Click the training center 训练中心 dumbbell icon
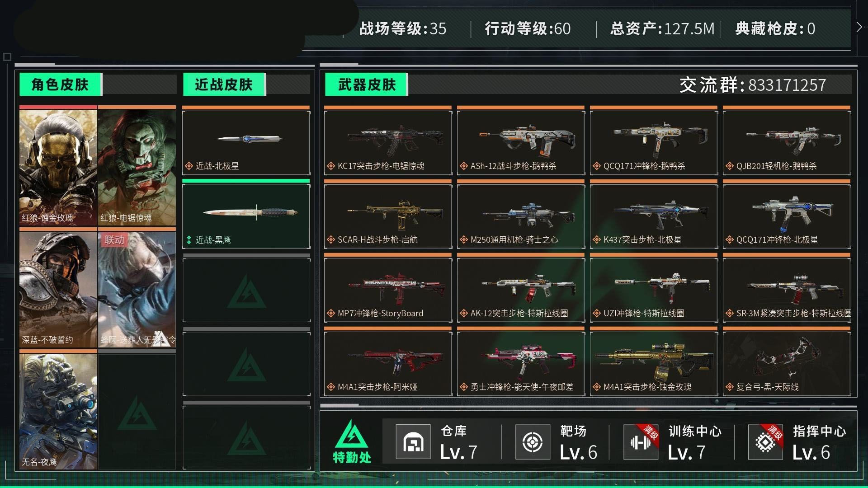The height and width of the screenshot is (488, 868). [641, 441]
